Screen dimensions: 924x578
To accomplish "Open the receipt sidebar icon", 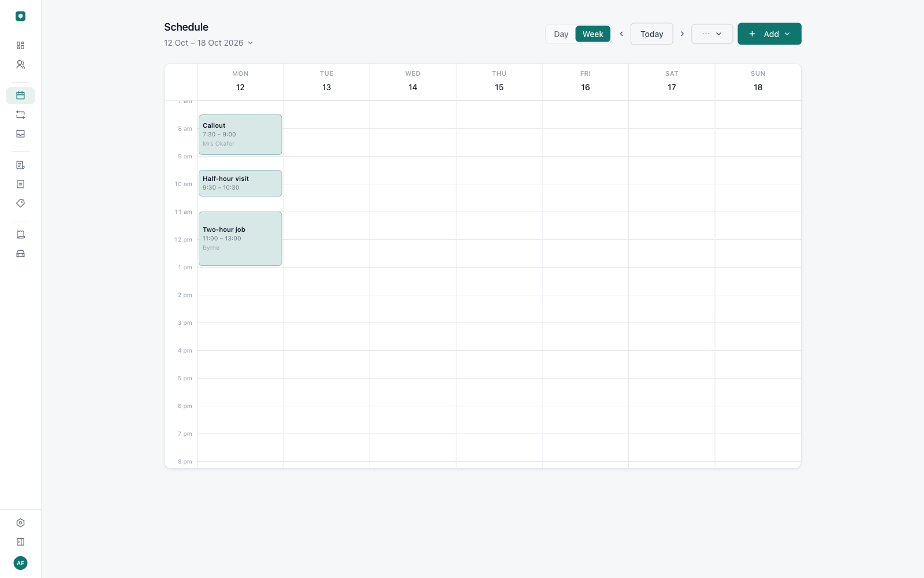I will point(20,234).
